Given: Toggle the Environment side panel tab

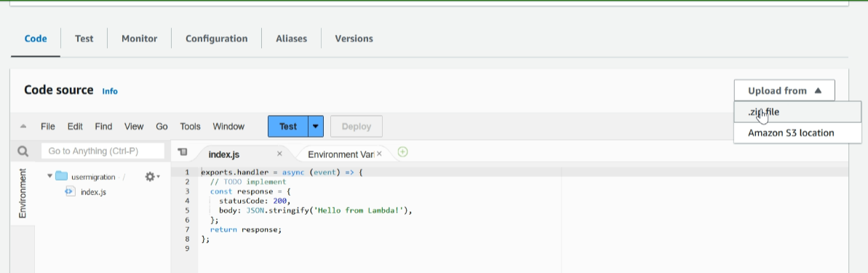Looking at the screenshot, I should click(x=23, y=193).
